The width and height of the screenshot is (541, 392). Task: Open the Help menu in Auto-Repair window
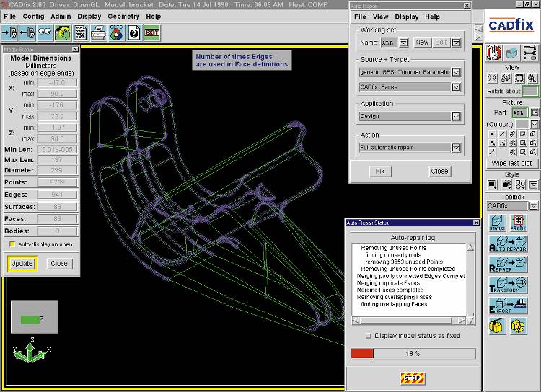(x=432, y=17)
